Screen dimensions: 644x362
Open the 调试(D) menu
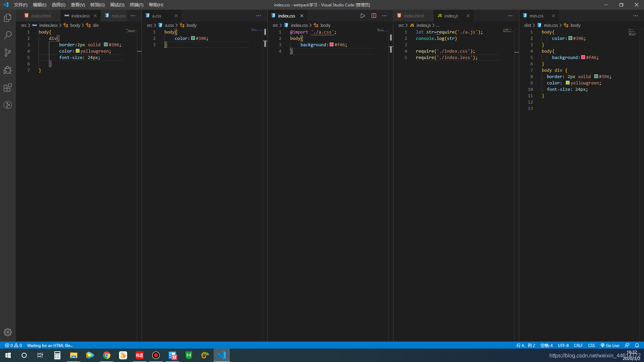[117, 5]
